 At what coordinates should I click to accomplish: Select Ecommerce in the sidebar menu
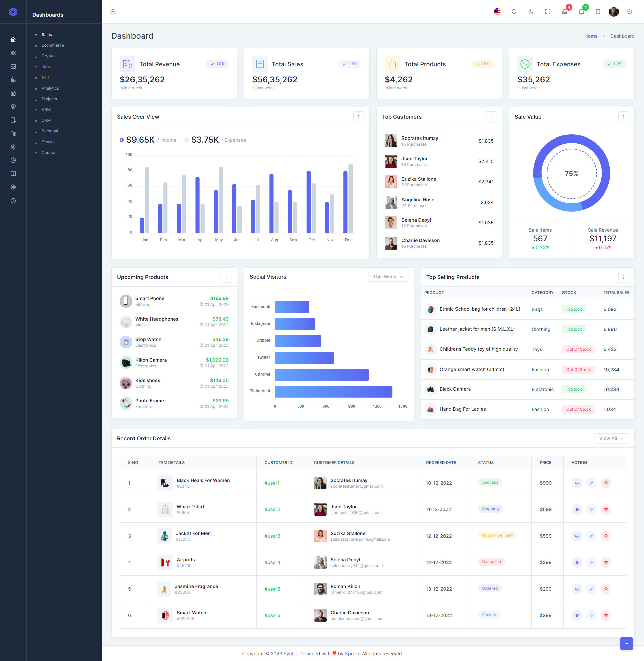tap(53, 45)
